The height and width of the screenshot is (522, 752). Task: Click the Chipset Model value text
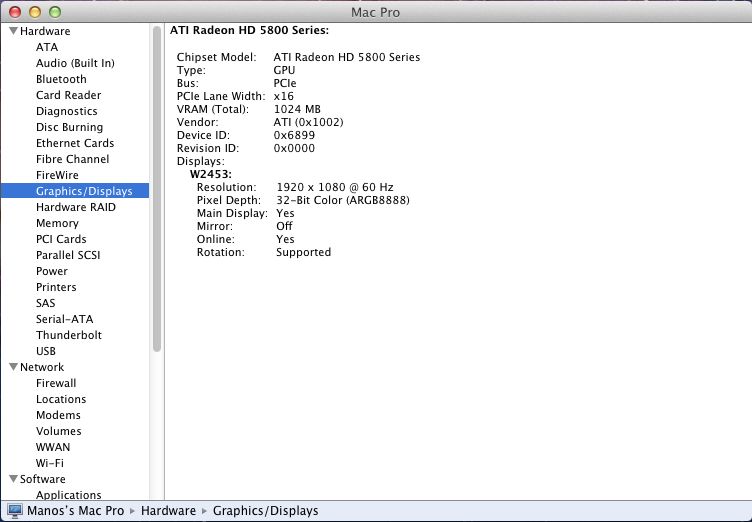click(x=347, y=57)
